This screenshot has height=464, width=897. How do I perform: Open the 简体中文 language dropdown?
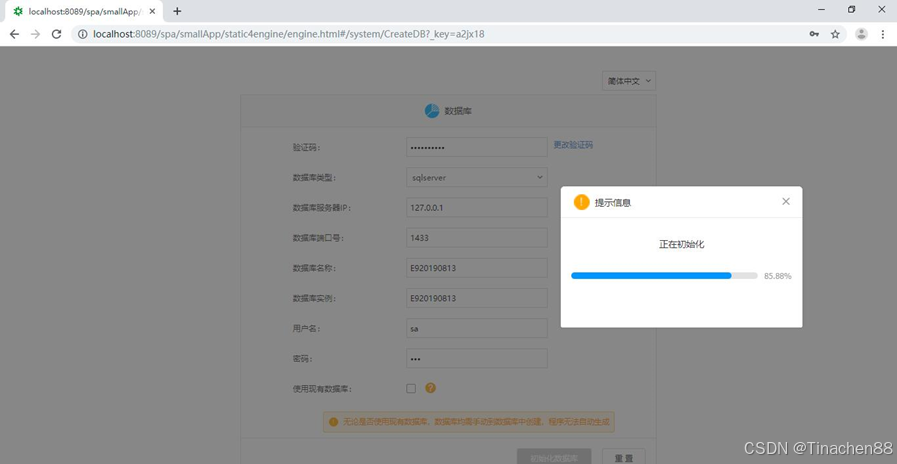click(629, 81)
